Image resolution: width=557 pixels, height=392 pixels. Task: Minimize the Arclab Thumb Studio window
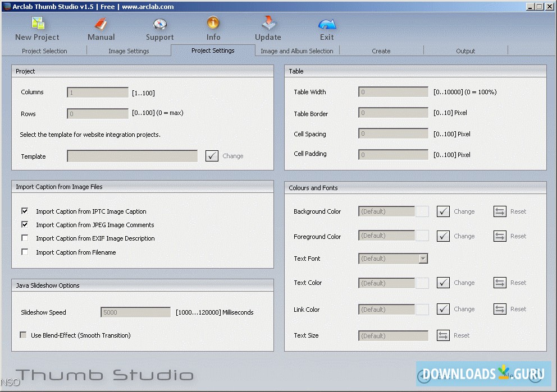(x=531, y=6)
